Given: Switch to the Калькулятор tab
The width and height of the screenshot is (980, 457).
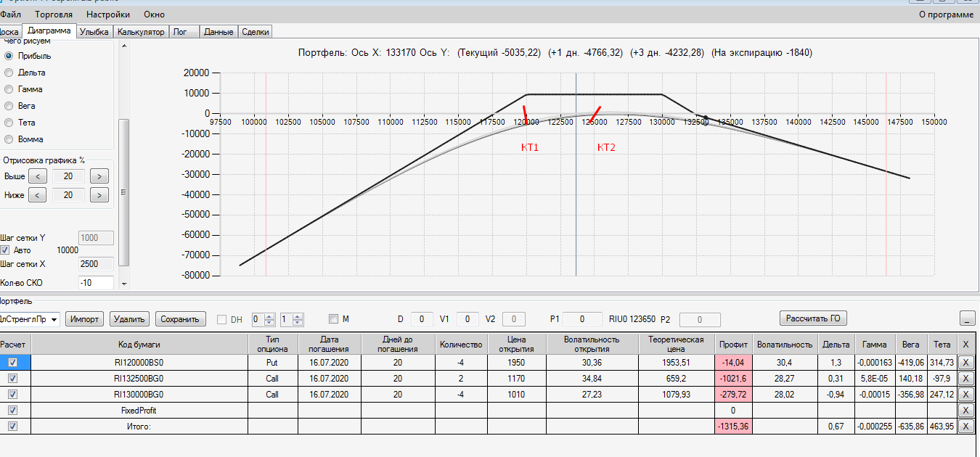Looking at the screenshot, I should pyautogui.click(x=142, y=32).
